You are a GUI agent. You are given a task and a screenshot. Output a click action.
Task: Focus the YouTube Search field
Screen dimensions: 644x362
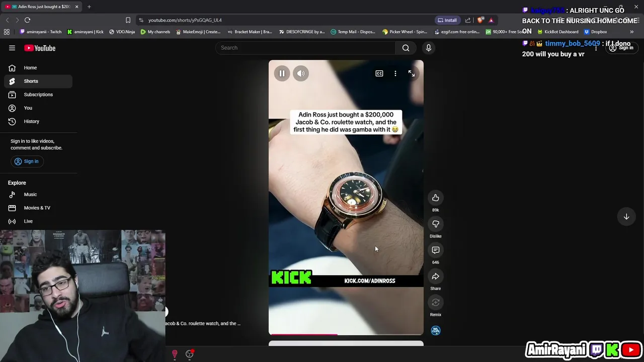[x=306, y=48]
